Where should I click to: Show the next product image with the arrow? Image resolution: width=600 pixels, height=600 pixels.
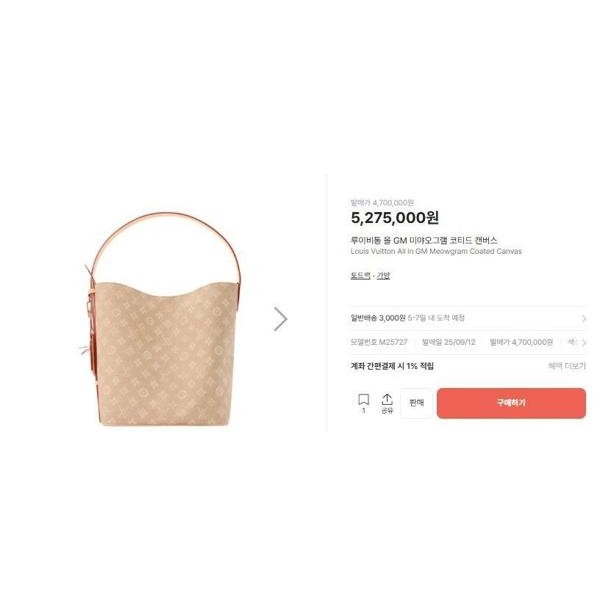[280, 319]
